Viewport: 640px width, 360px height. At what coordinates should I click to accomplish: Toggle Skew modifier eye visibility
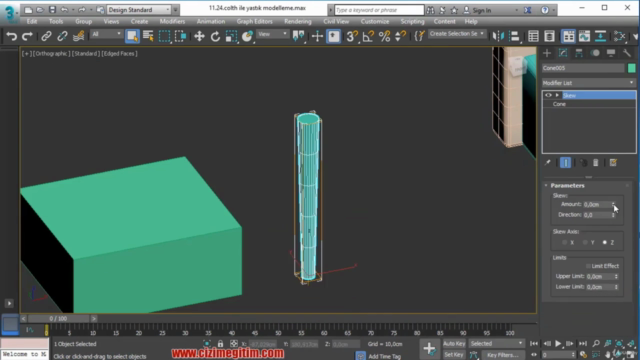(548, 95)
